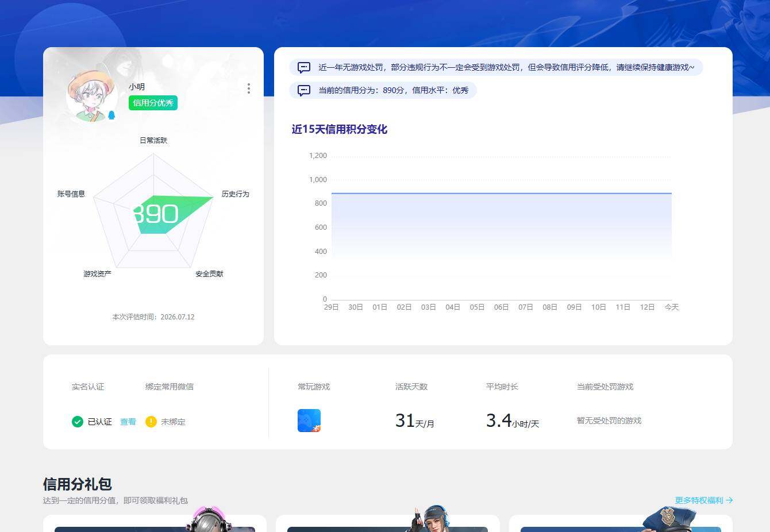Click the 常玩游戏 label

pos(314,387)
